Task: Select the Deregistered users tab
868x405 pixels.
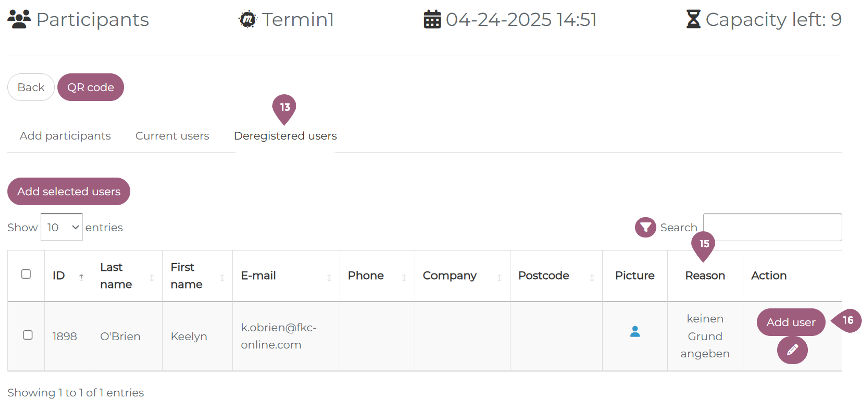Action: coord(285,136)
